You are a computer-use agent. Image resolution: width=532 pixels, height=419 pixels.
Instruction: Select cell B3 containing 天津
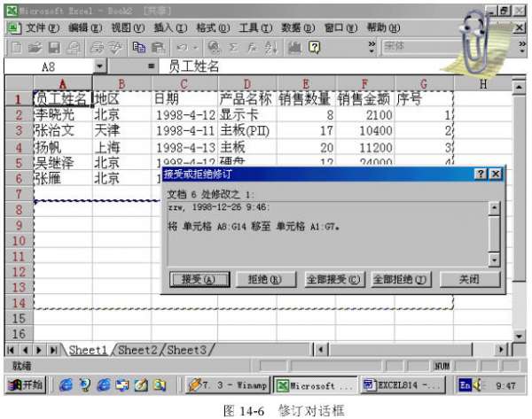click(121, 131)
